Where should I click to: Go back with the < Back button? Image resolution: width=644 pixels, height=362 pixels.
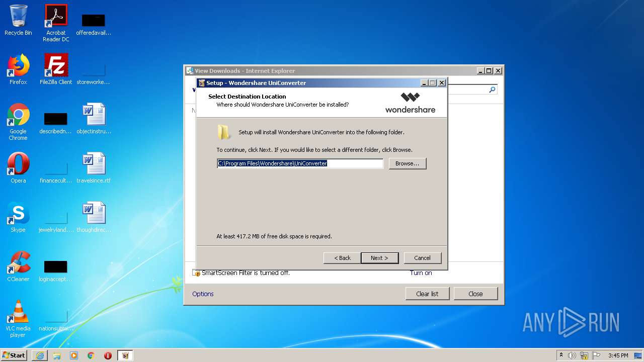342,258
